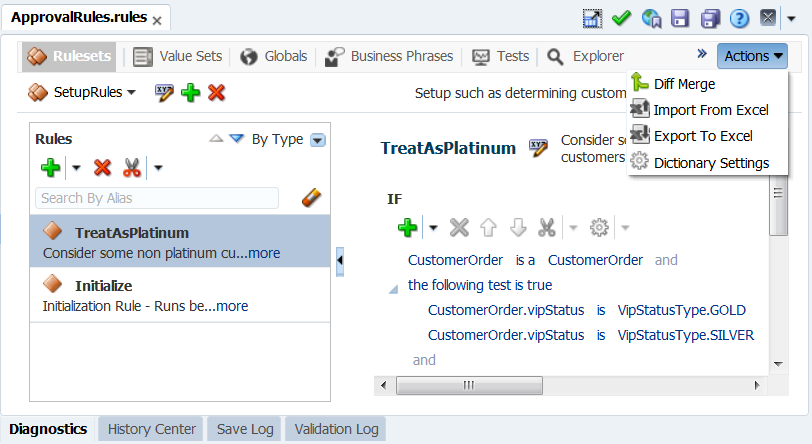Click the horizontal scrollbar thumb
The width and height of the screenshot is (812, 444).
(469, 385)
